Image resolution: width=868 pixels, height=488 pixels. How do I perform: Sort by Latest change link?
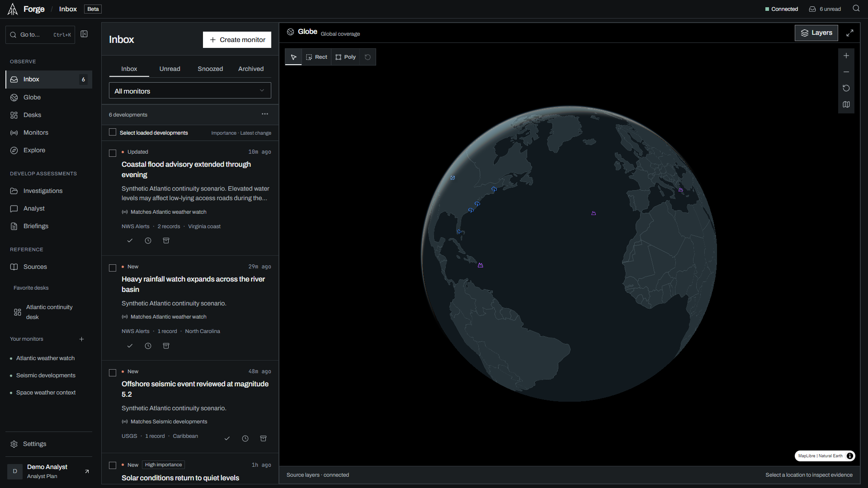tap(256, 133)
